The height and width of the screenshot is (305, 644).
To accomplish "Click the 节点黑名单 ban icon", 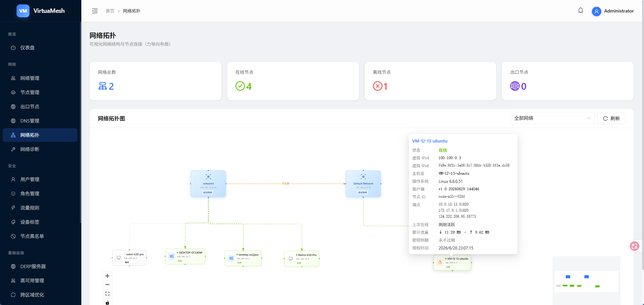I will pyautogui.click(x=13, y=236).
